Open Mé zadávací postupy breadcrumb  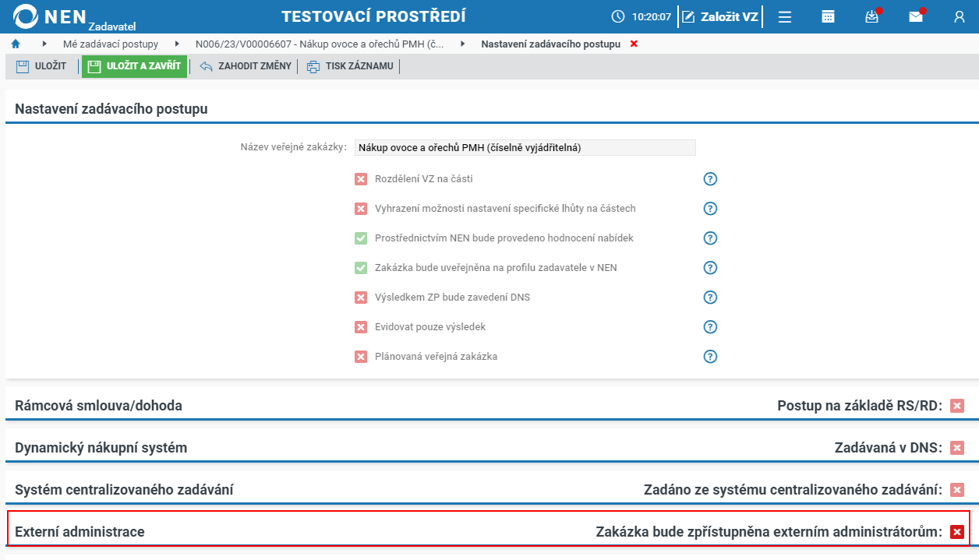(111, 44)
